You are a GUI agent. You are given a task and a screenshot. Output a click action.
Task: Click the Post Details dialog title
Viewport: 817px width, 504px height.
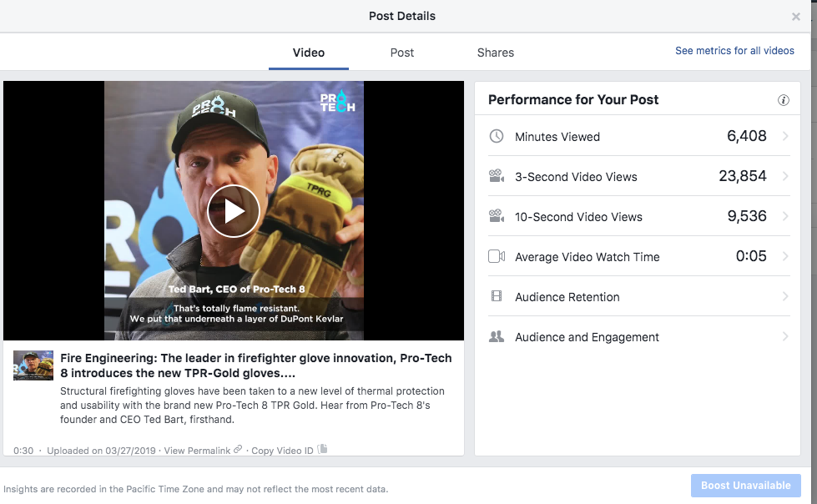pyautogui.click(x=401, y=16)
